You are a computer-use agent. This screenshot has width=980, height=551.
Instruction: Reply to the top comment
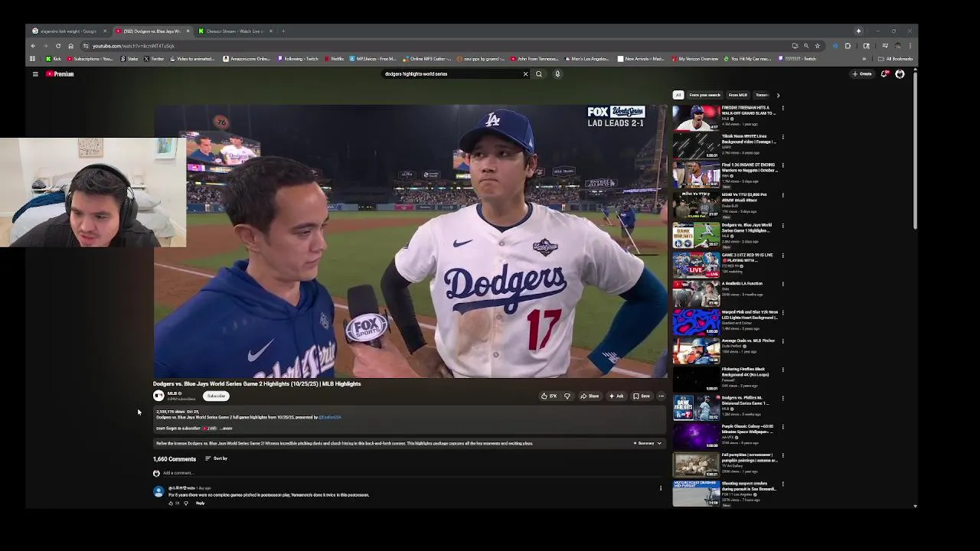point(201,504)
